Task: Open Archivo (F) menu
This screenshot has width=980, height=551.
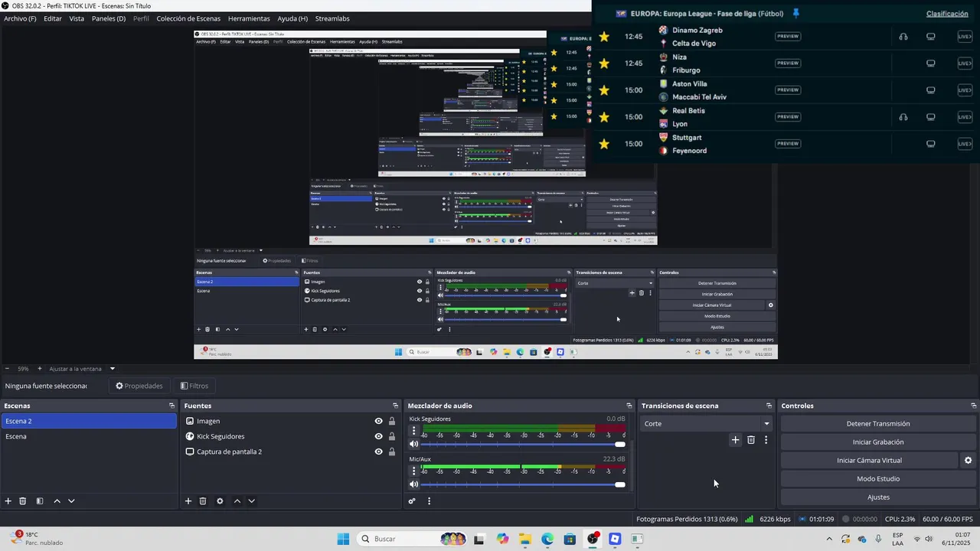Action: pos(20,18)
